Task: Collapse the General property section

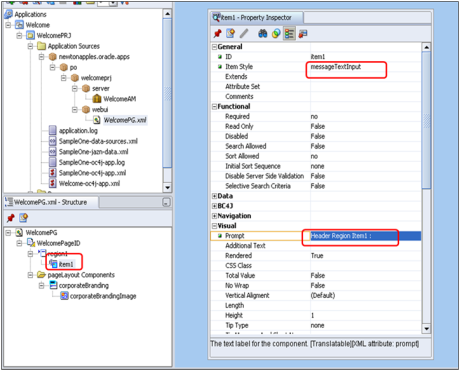Action: point(215,47)
